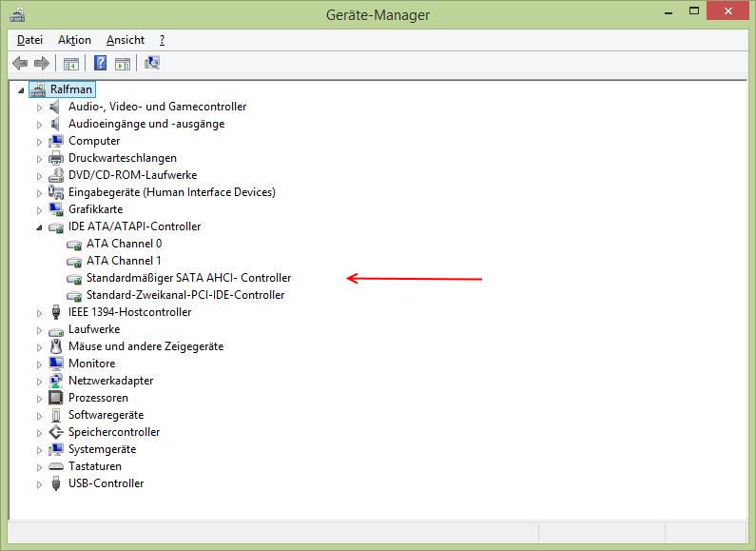Open the Aktion menu
The image size is (756, 551).
coord(74,40)
